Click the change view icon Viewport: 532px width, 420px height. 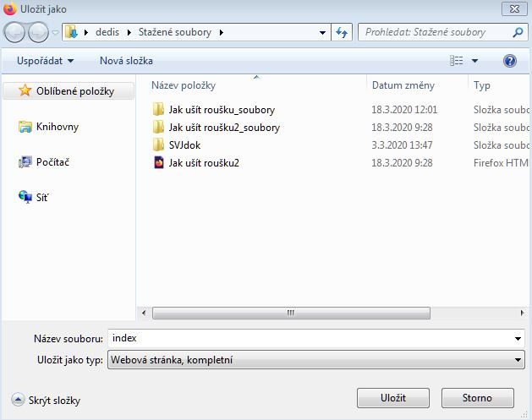pyautogui.click(x=457, y=61)
